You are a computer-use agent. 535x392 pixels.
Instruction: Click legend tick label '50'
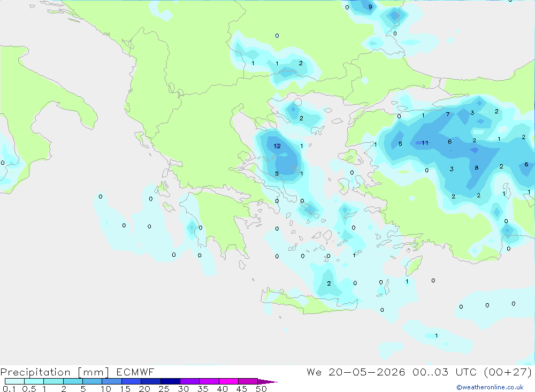tap(261, 389)
